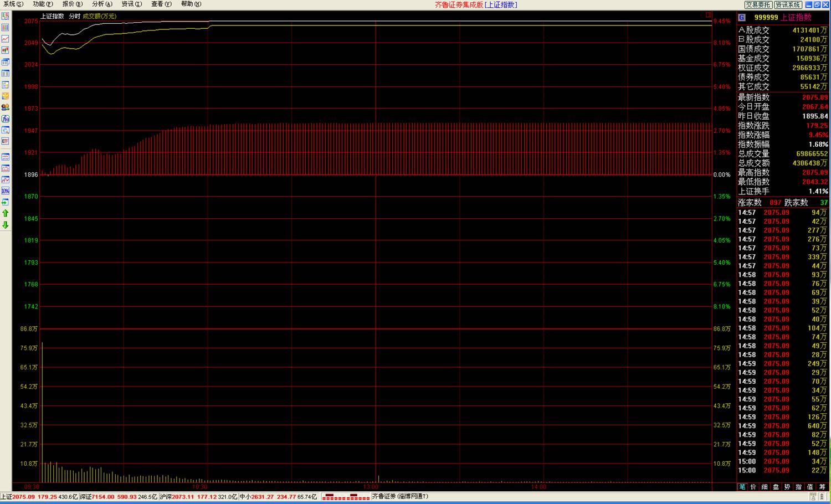Open the 报价(B) menu
The height and width of the screenshot is (504, 831).
coord(72,4)
